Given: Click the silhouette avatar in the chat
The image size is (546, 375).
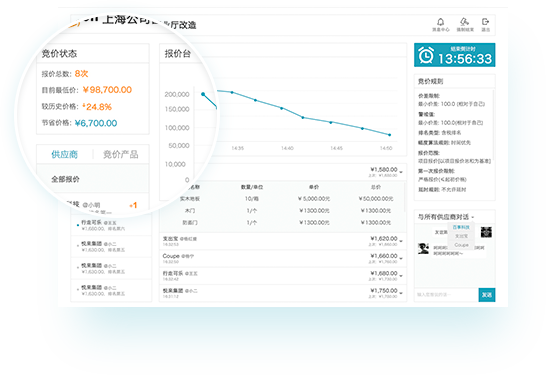Looking at the screenshot, I should pyautogui.click(x=423, y=249).
